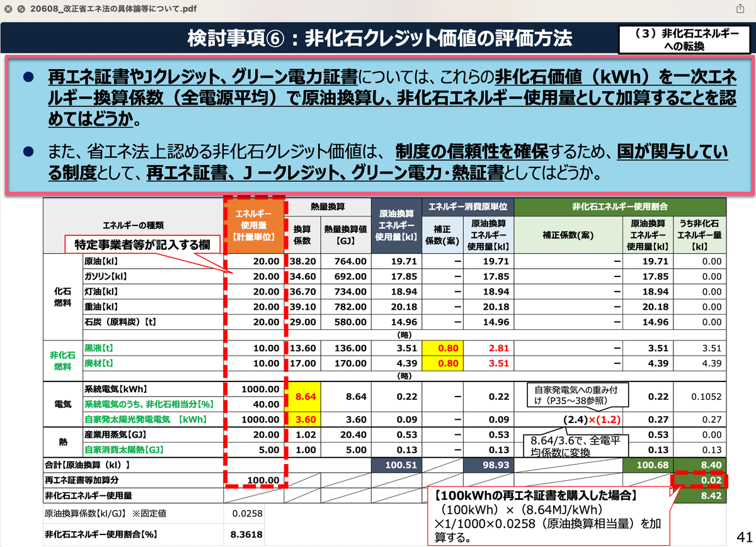This screenshot has height=547, width=756.
Task: Click the 580.00 heat value for 石炭
Action: (351, 322)
